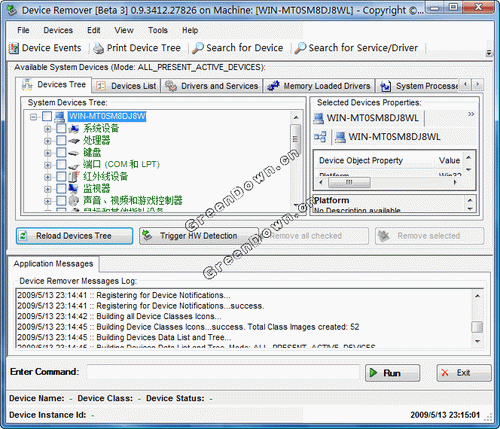Collapse the root WIN-MT0SM8DJ8W tree node
The width and height of the screenshot is (500, 429).
tap(33, 117)
